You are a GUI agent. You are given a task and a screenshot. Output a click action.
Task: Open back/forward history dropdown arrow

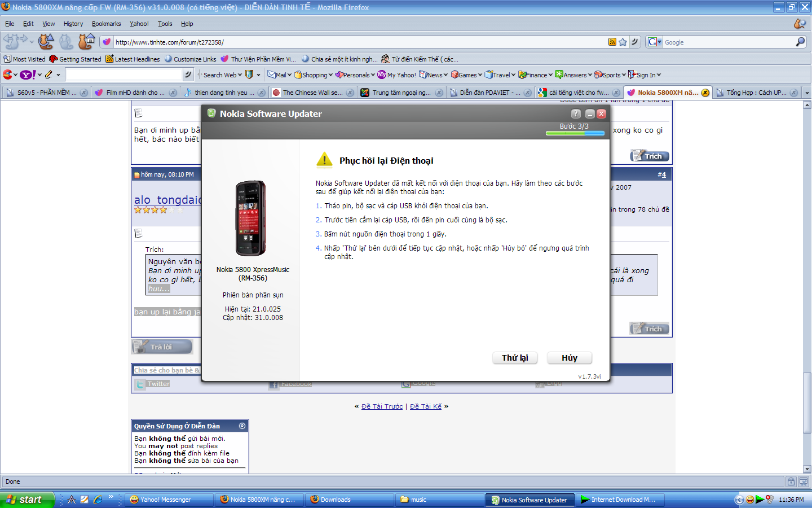[x=32, y=42]
